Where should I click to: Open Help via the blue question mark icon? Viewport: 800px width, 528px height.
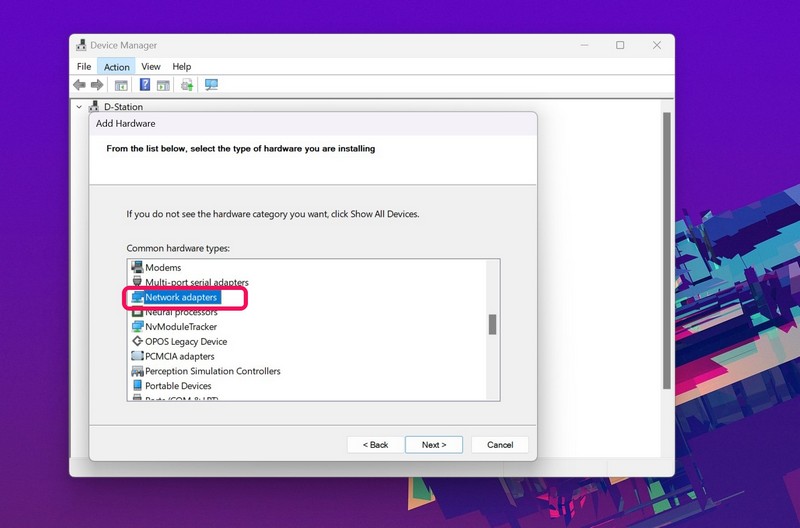pyautogui.click(x=145, y=85)
